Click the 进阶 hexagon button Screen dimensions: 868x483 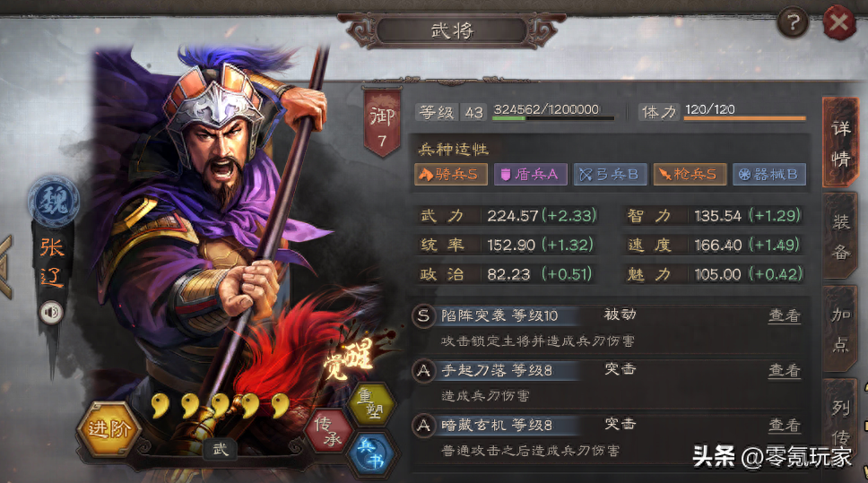click(109, 428)
